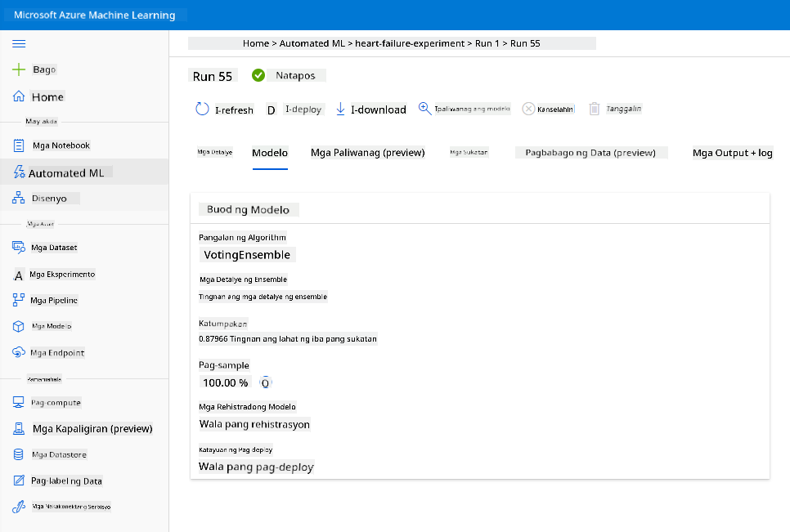
Task: Click the info icon beside 100.00 %
Action: [x=265, y=383]
